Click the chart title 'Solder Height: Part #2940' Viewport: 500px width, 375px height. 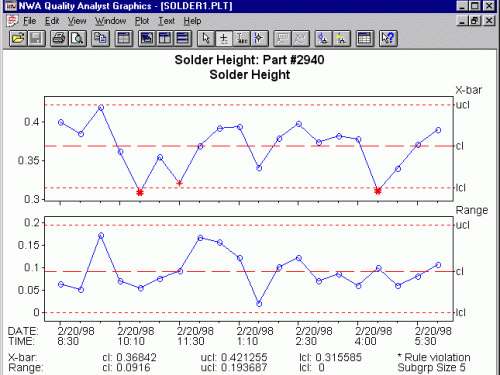[x=249, y=60]
